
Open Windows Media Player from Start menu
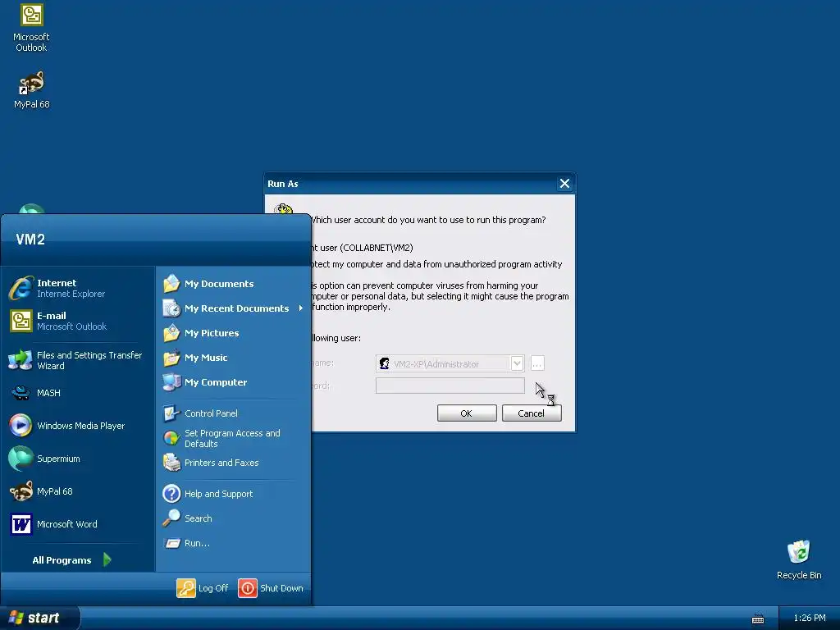(77, 426)
